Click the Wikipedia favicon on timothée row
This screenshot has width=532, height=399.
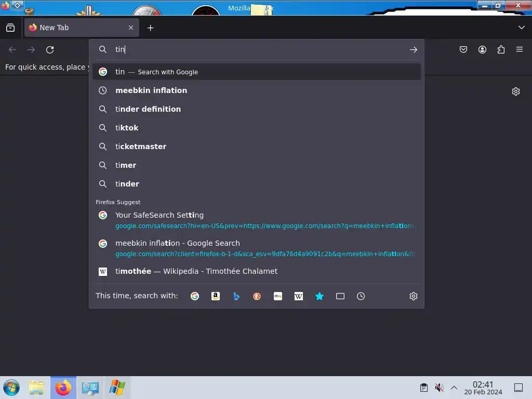coord(103,271)
